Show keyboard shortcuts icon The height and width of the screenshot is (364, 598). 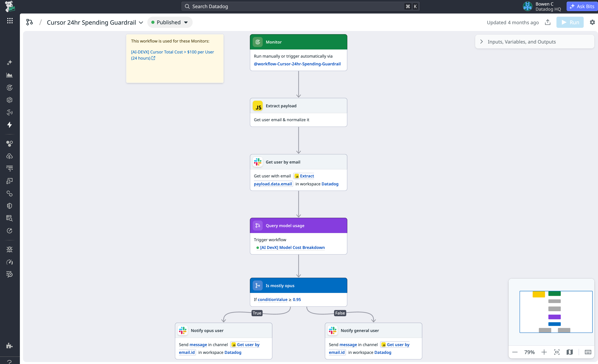[588, 352]
